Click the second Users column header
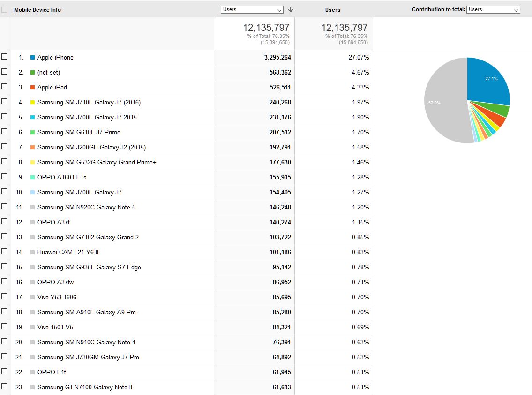Viewport: 532px width, 395px height. 332,10
